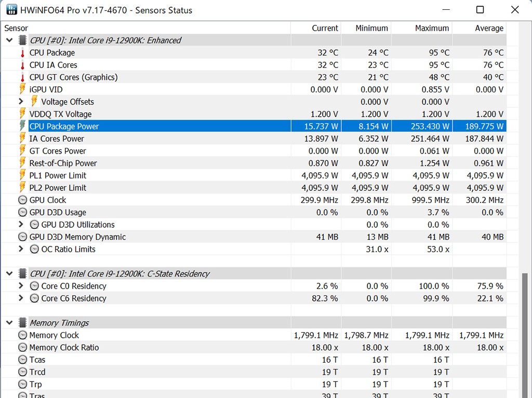The height and width of the screenshot is (398, 532).
Task: Click the lightning icon beside GT Cores Power
Action: (x=22, y=151)
